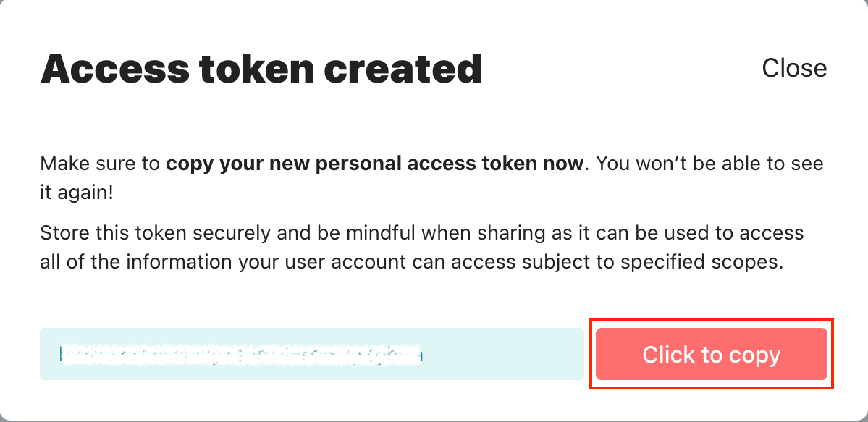This screenshot has height=422, width=868.
Task: Dismiss the token created popup
Action: pos(794,68)
